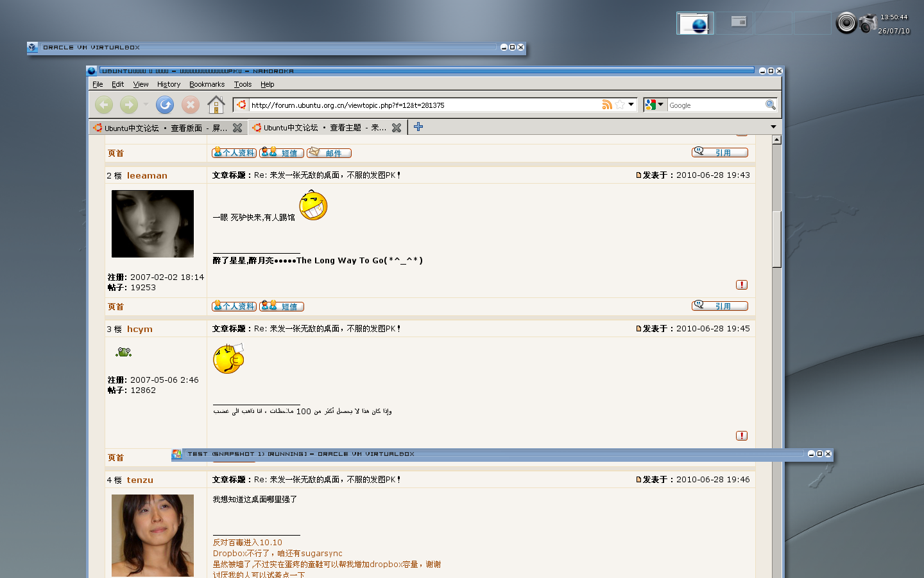Click the site favicon in address bar
Screen dimensions: 924x578
pyautogui.click(x=242, y=105)
